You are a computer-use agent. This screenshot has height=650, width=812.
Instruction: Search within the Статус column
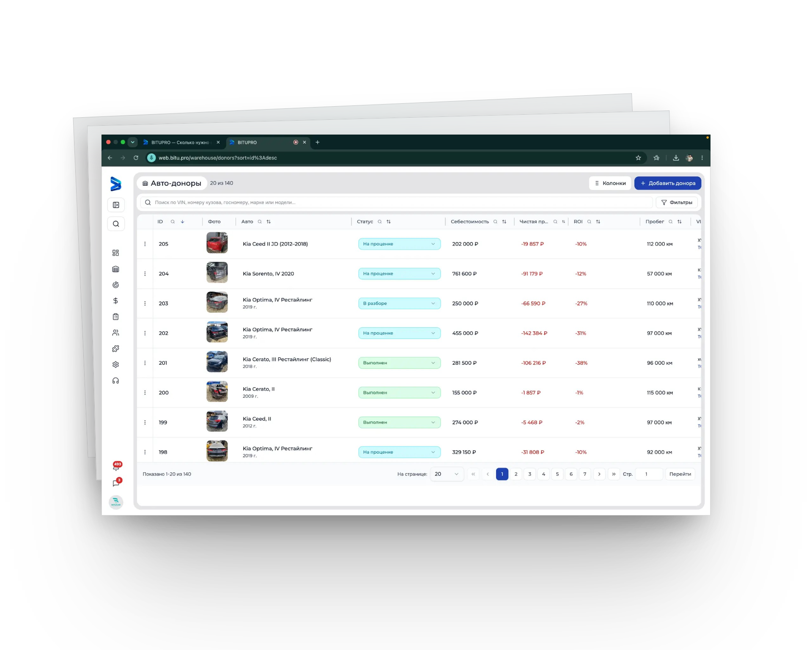click(380, 222)
